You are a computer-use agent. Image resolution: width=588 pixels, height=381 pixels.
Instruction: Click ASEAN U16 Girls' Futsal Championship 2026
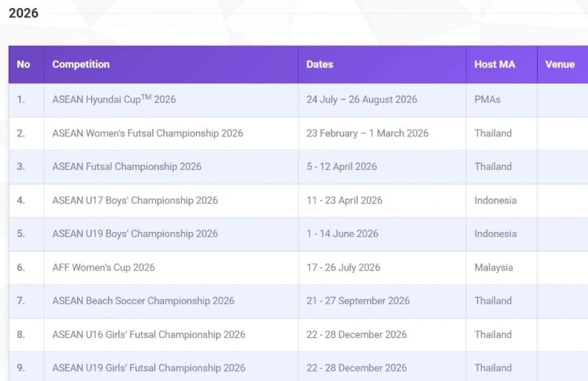(x=148, y=334)
